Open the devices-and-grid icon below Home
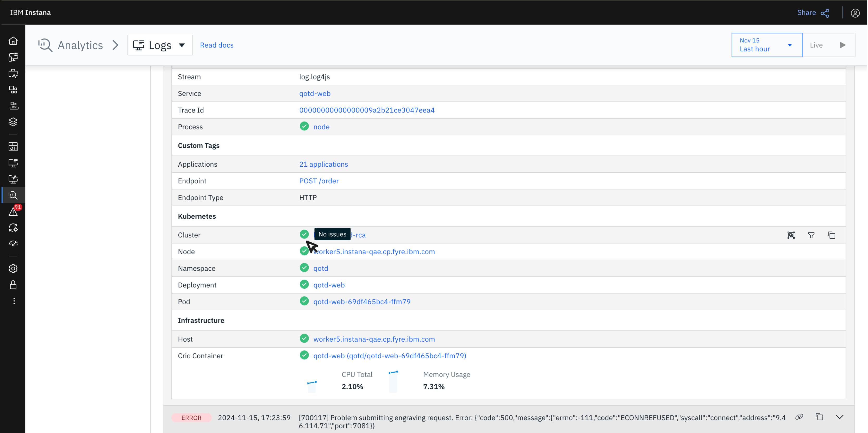 13,57
